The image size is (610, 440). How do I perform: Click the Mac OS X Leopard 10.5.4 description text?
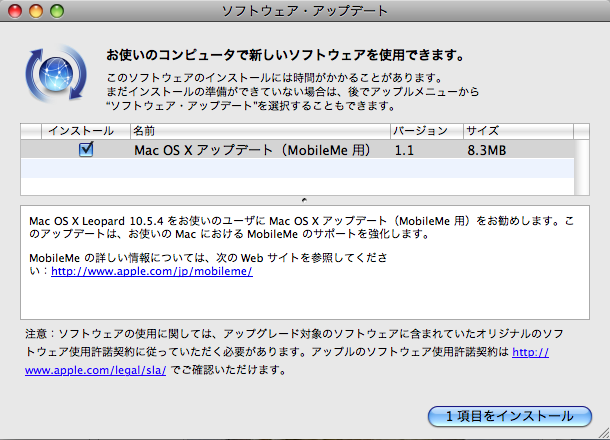(301, 227)
